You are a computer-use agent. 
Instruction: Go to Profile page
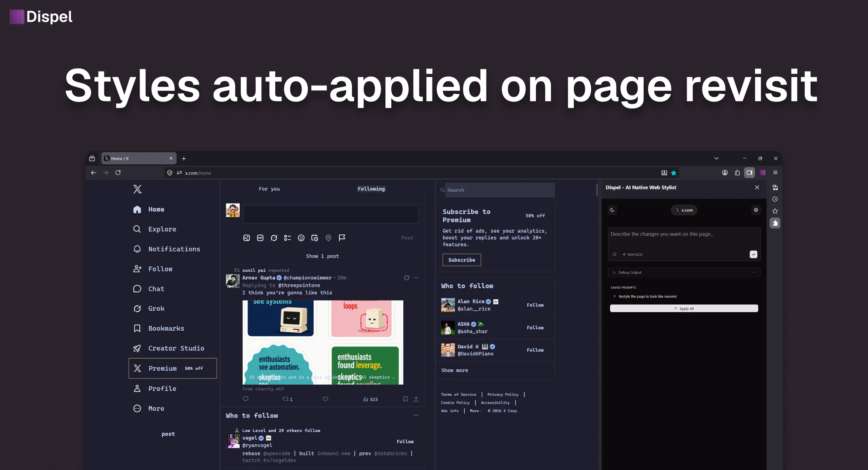155,389
